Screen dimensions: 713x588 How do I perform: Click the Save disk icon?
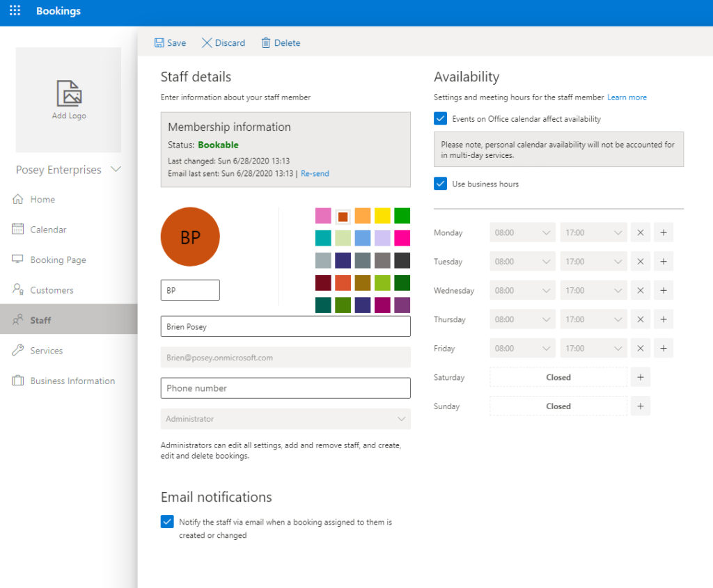[x=159, y=42]
